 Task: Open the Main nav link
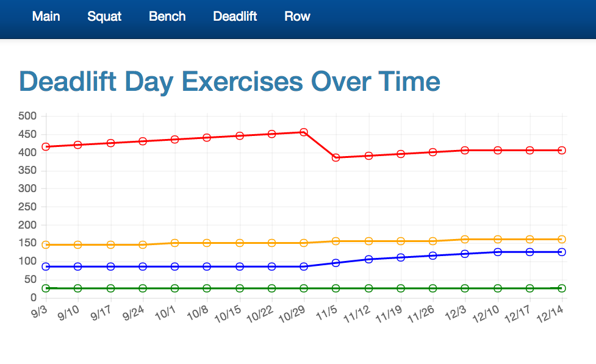[46, 16]
